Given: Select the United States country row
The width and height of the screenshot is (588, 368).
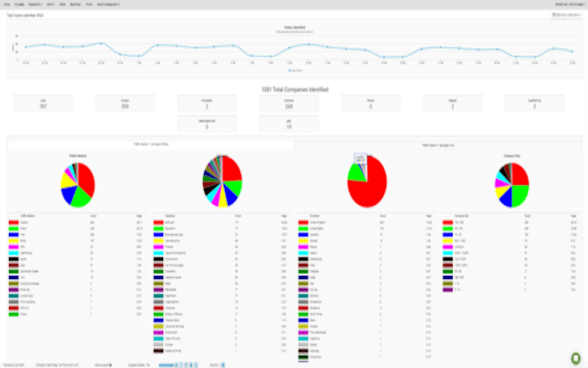Looking at the screenshot, I should (x=367, y=228).
